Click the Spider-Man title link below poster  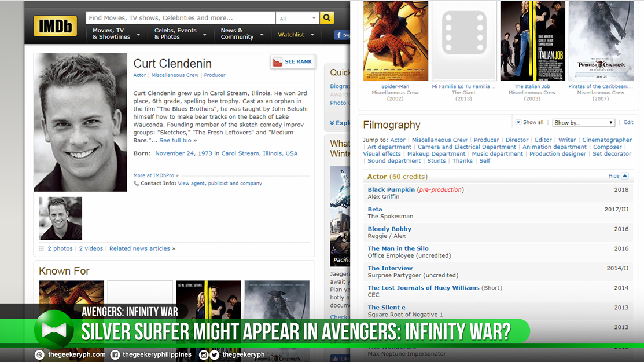click(395, 86)
